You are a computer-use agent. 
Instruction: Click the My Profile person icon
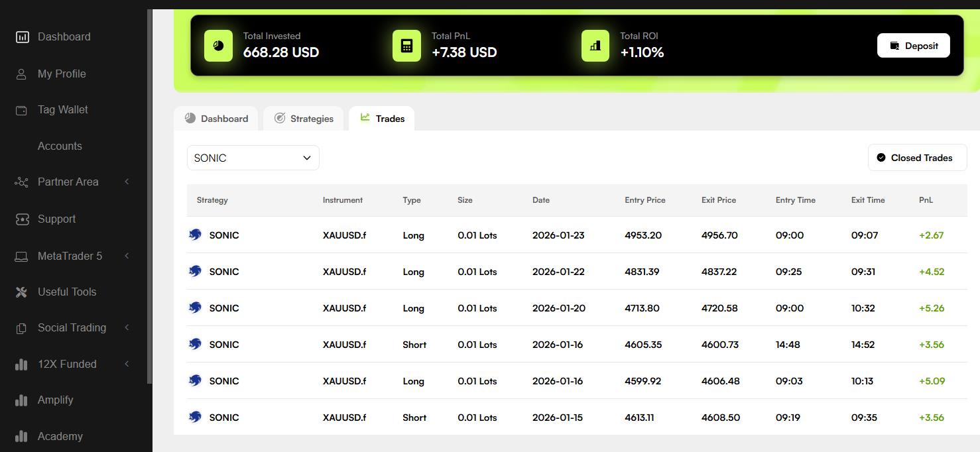tap(22, 74)
